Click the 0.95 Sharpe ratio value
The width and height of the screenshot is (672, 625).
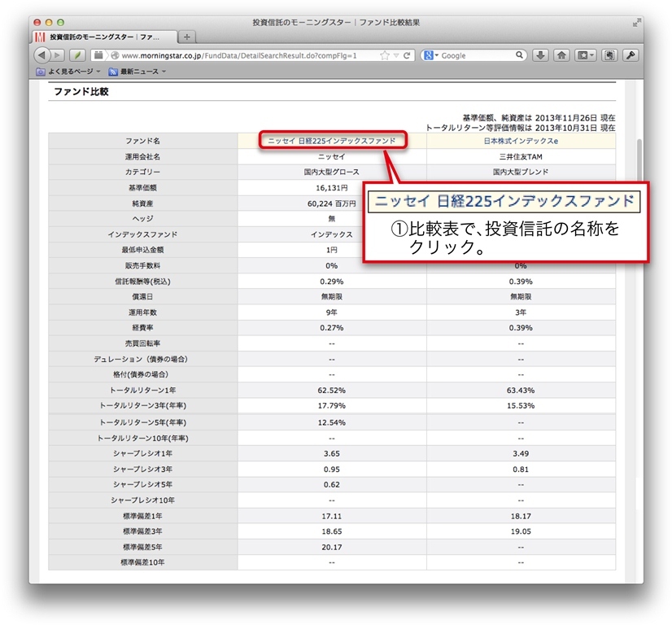tap(332, 469)
